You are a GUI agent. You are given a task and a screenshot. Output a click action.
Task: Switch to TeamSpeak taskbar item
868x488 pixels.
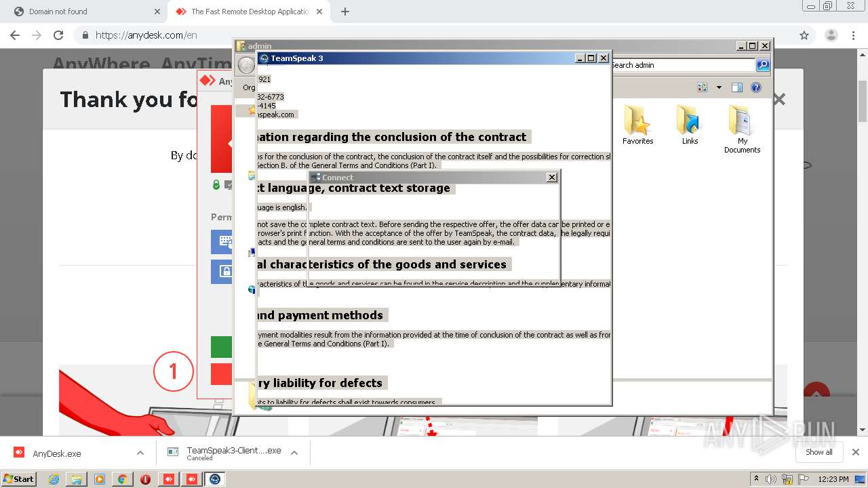[215, 479]
